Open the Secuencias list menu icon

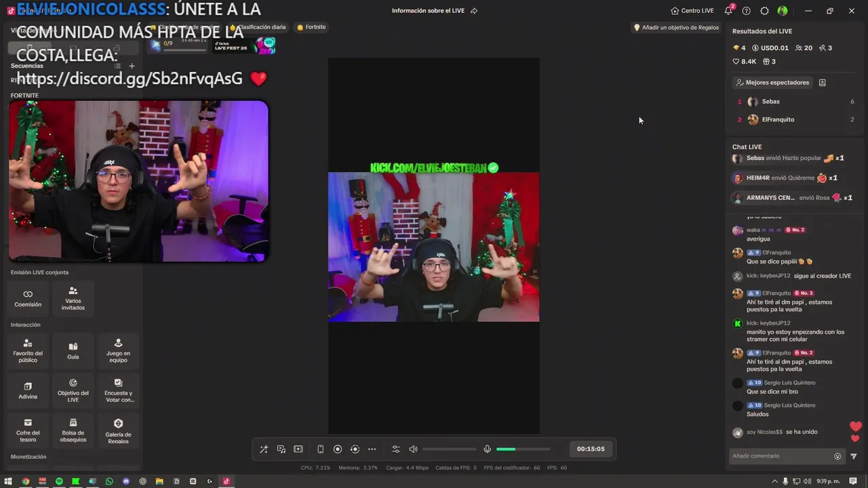click(x=117, y=66)
